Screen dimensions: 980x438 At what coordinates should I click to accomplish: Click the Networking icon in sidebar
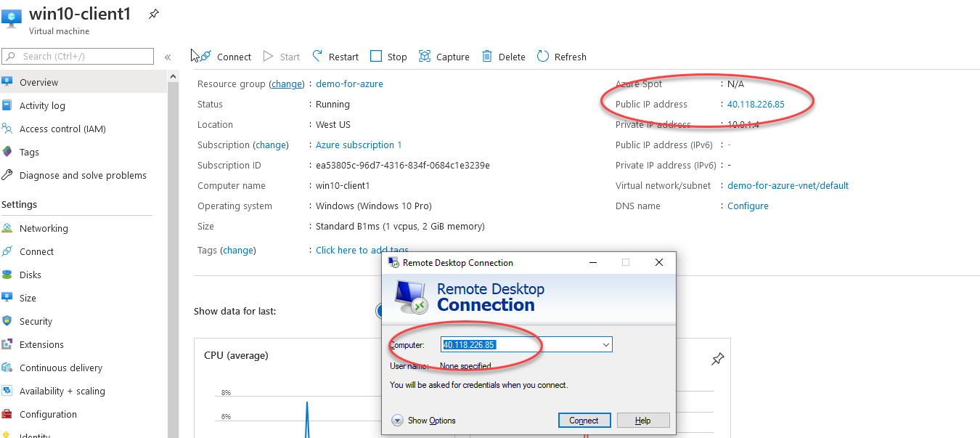coord(7,228)
